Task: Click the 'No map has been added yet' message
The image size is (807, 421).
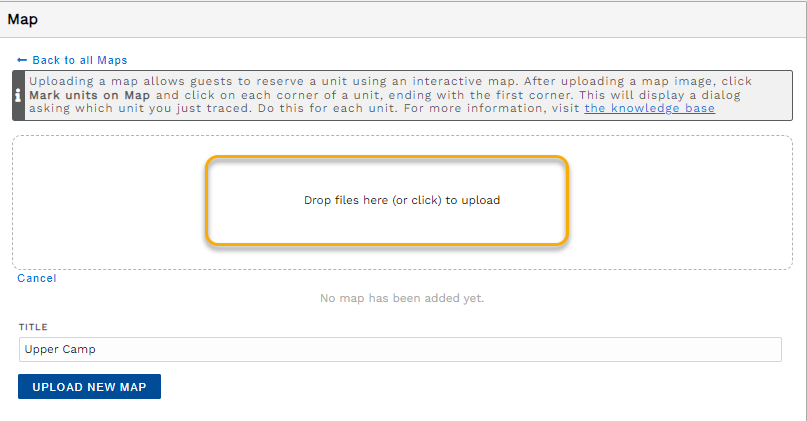Action: (x=401, y=298)
